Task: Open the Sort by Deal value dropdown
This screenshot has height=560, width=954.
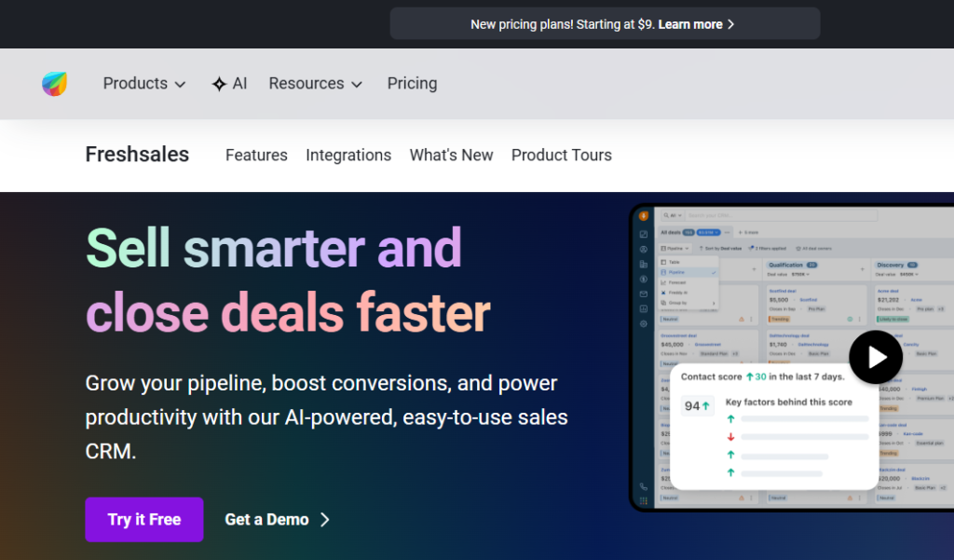Action: (x=720, y=248)
